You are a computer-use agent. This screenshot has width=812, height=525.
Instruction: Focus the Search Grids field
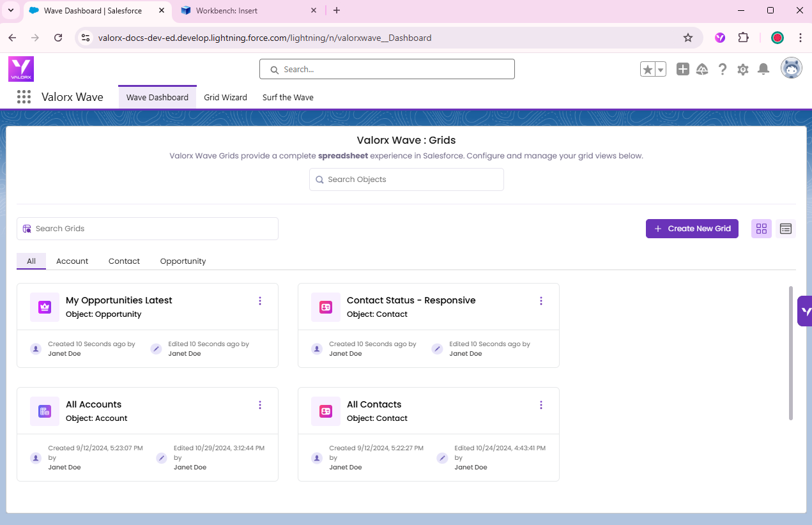[x=148, y=229]
